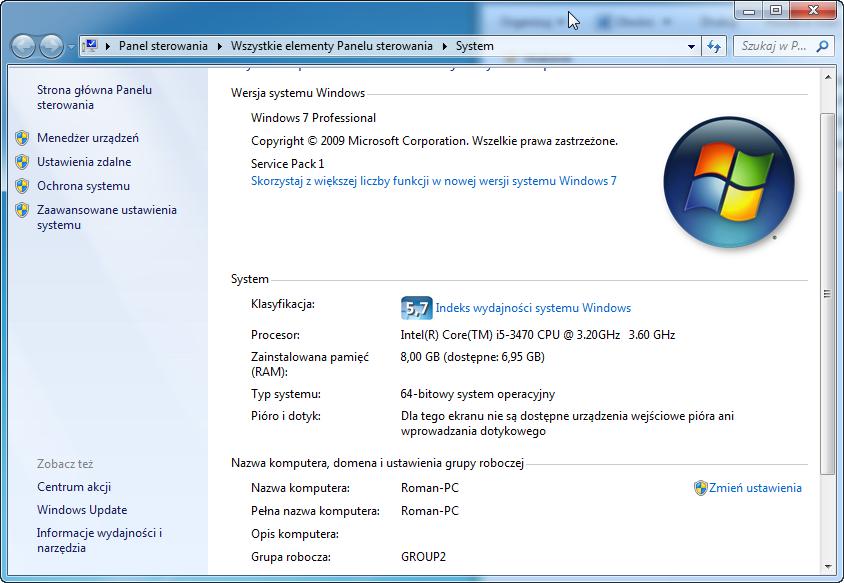Expand arrow before System breadcrumb

(445, 46)
